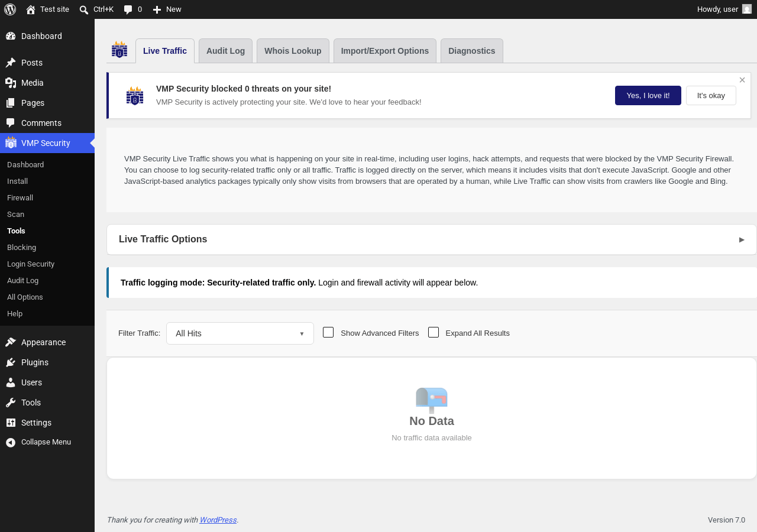Click the It's okay button
This screenshot has height=532, width=757.
pyautogui.click(x=711, y=95)
